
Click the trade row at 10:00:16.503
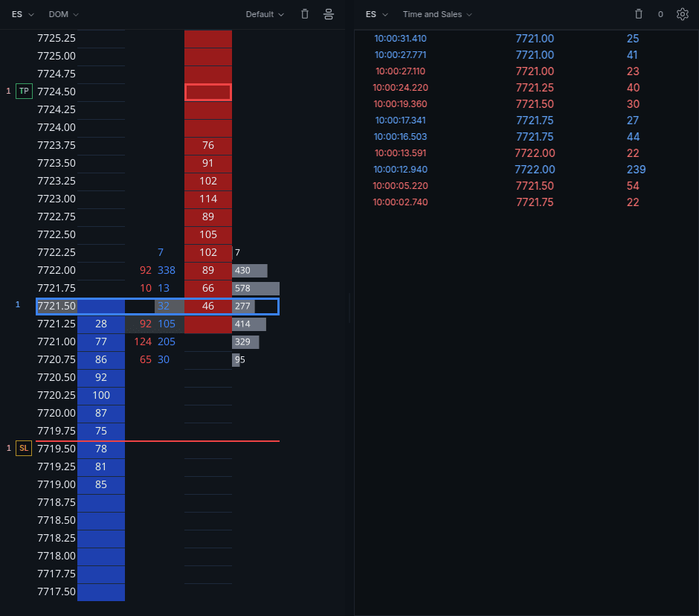pyautogui.click(x=526, y=136)
